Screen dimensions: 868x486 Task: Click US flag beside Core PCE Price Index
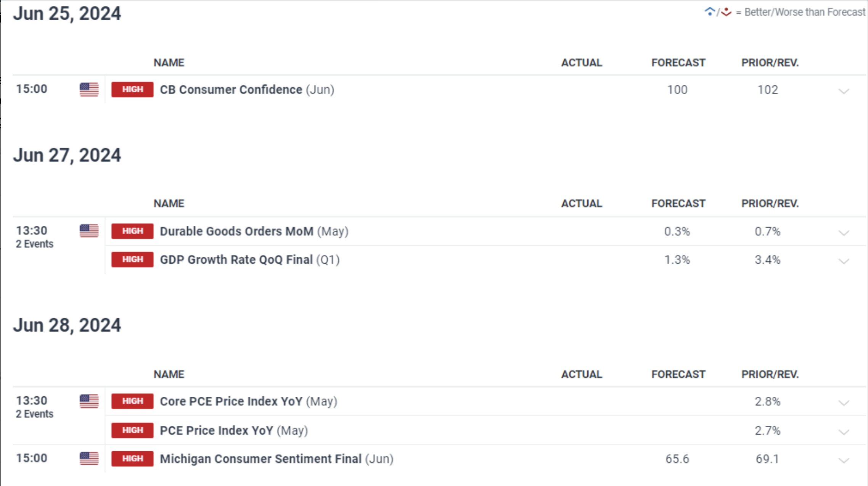click(x=89, y=401)
